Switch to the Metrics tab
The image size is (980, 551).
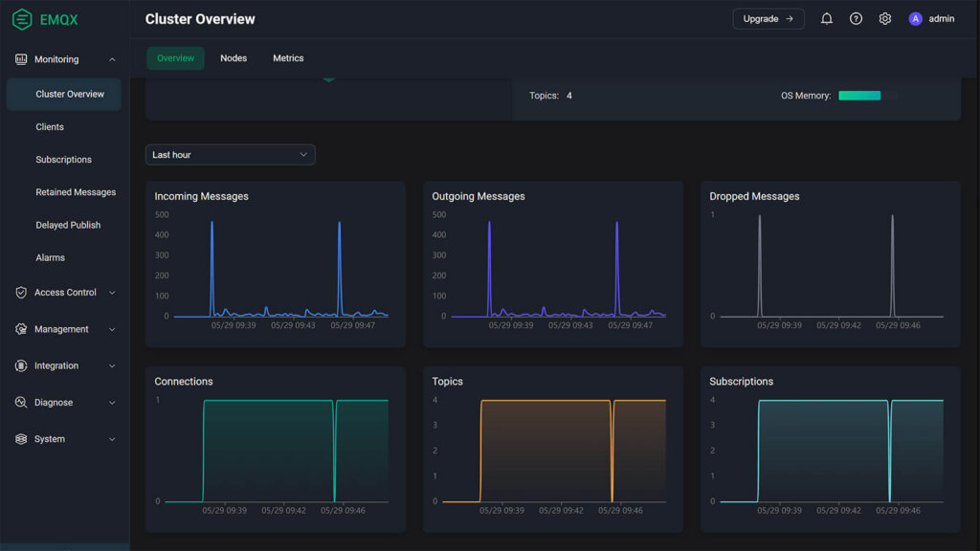coord(287,57)
